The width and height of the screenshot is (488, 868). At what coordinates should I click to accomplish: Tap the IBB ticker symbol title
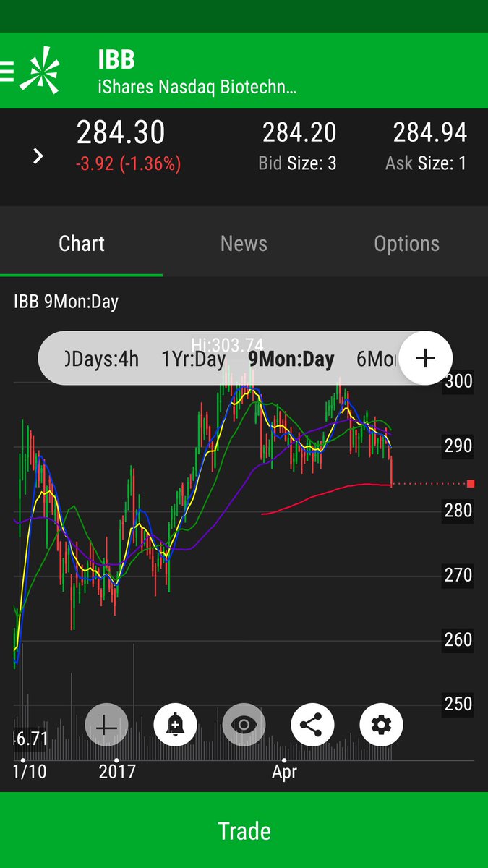point(116,59)
